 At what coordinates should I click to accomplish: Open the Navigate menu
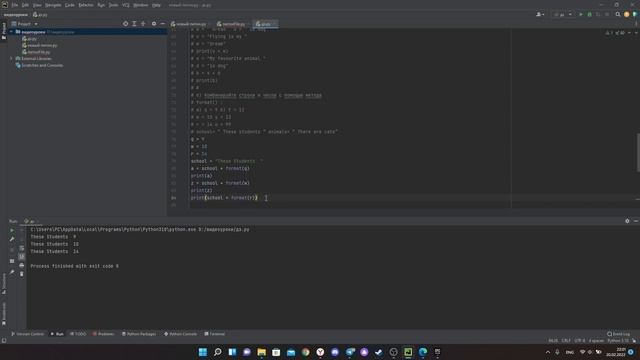point(53,5)
